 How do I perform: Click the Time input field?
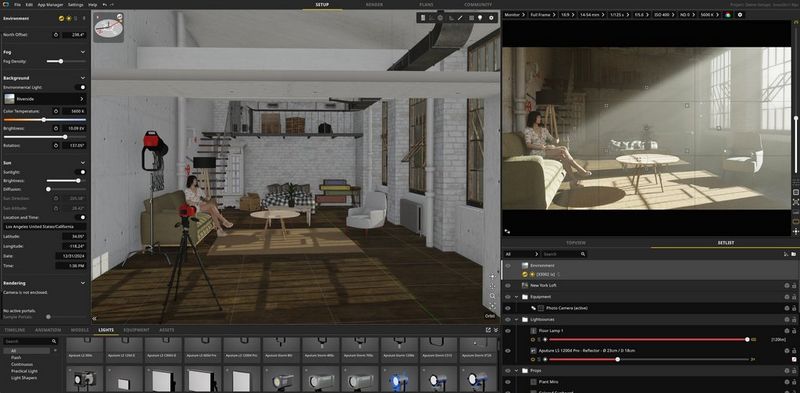[71, 266]
